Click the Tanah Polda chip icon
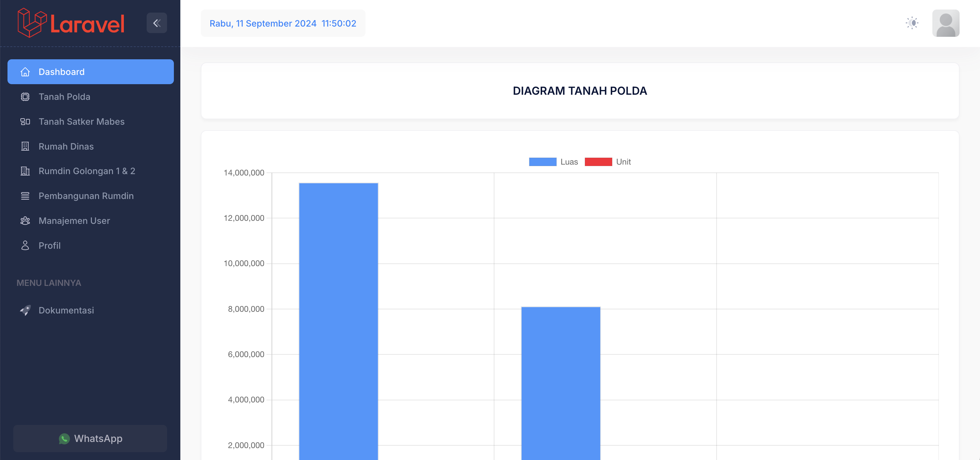Image resolution: width=980 pixels, height=460 pixels. click(x=25, y=97)
